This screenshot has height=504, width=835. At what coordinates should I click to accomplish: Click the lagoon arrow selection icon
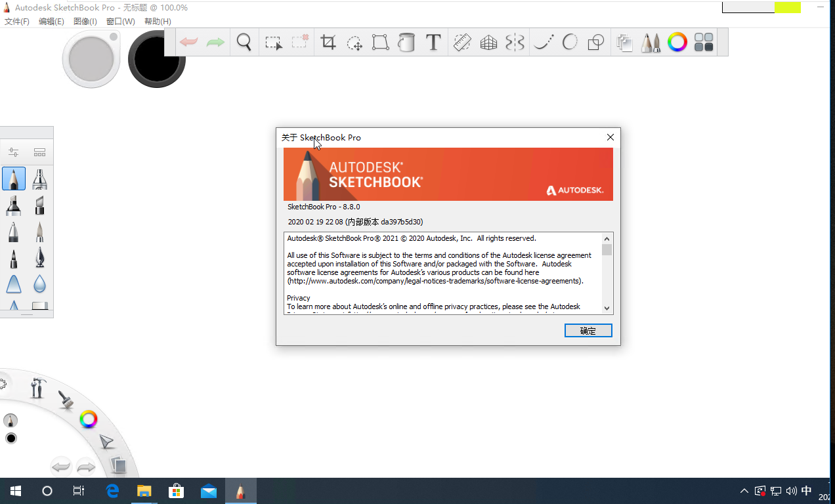(106, 442)
